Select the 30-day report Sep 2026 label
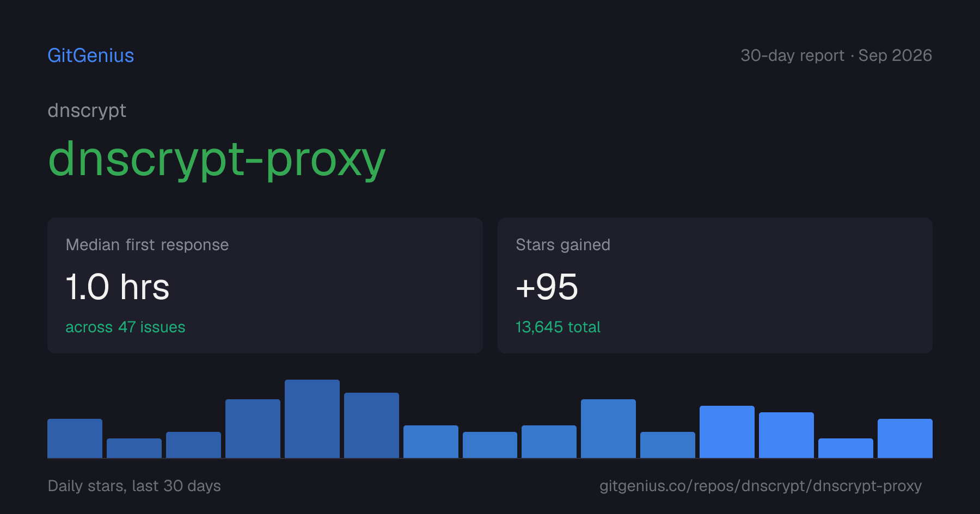 point(836,55)
